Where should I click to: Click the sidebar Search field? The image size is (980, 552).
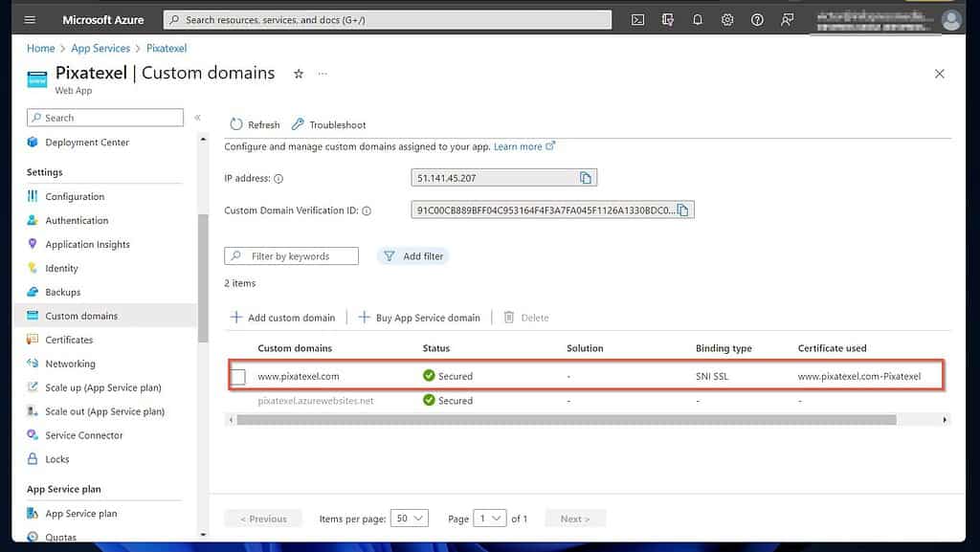[105, 118]
